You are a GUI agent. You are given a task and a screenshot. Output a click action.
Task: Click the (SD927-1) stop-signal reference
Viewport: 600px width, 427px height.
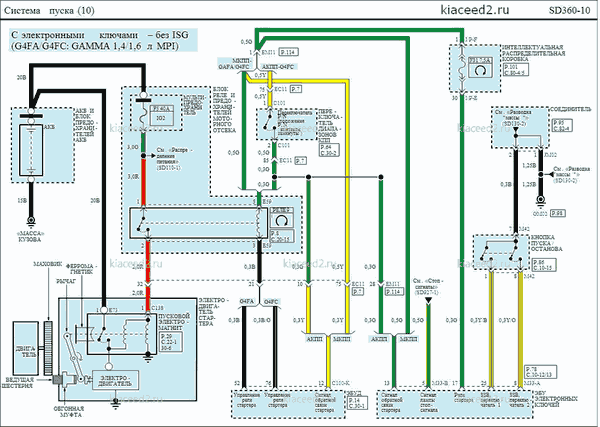(x=428, y=293)
